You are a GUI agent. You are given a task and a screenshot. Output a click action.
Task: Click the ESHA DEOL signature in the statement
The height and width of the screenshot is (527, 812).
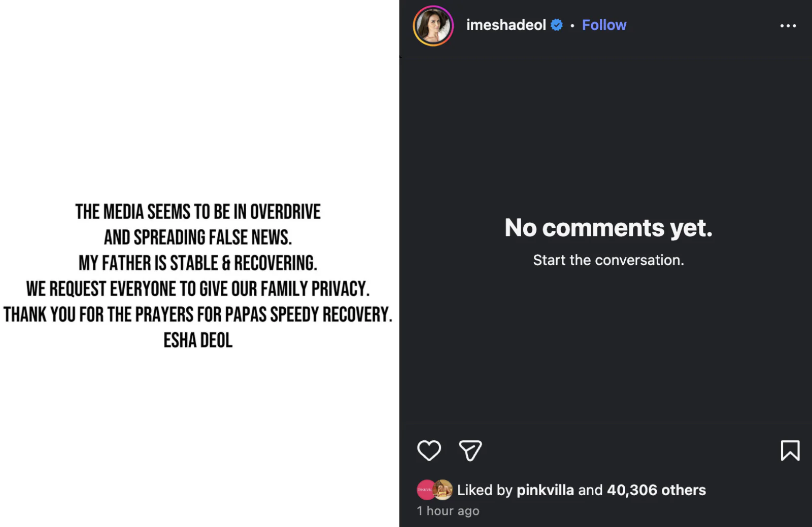(x=198, y=340)
